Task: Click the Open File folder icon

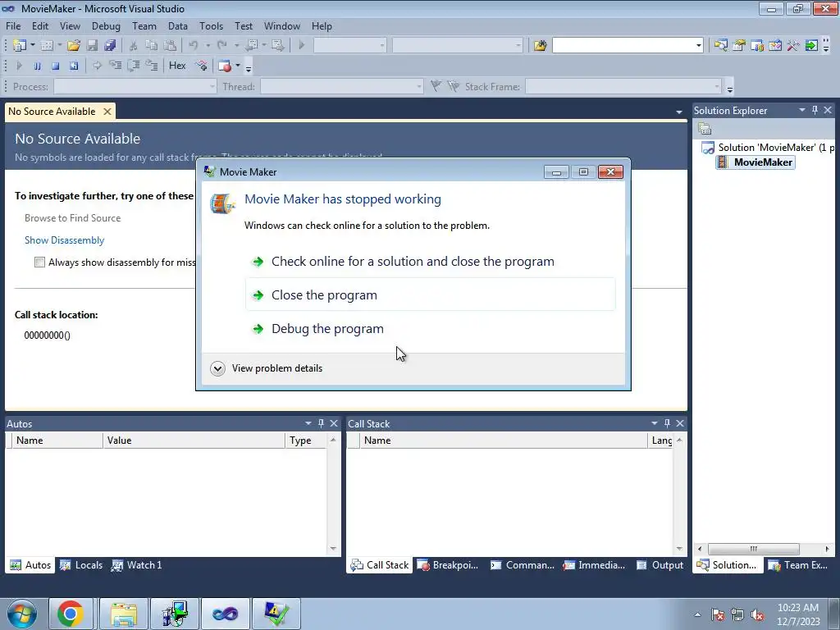Action: [74, 46]
